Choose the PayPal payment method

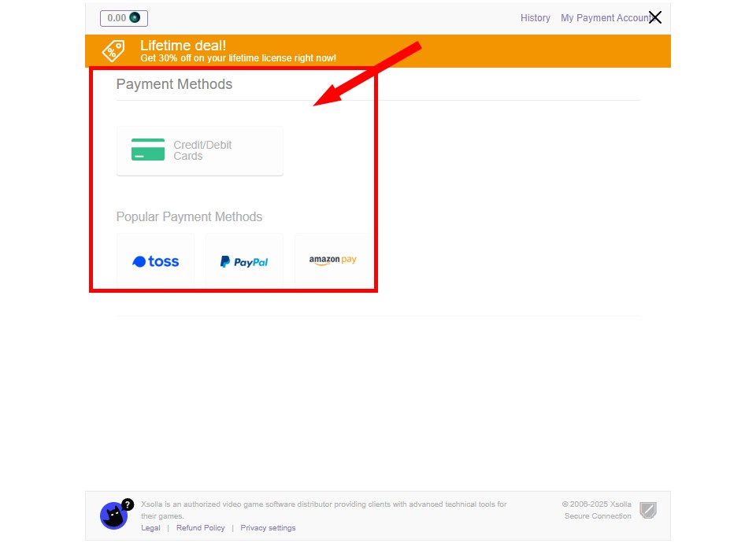[244, 261]
